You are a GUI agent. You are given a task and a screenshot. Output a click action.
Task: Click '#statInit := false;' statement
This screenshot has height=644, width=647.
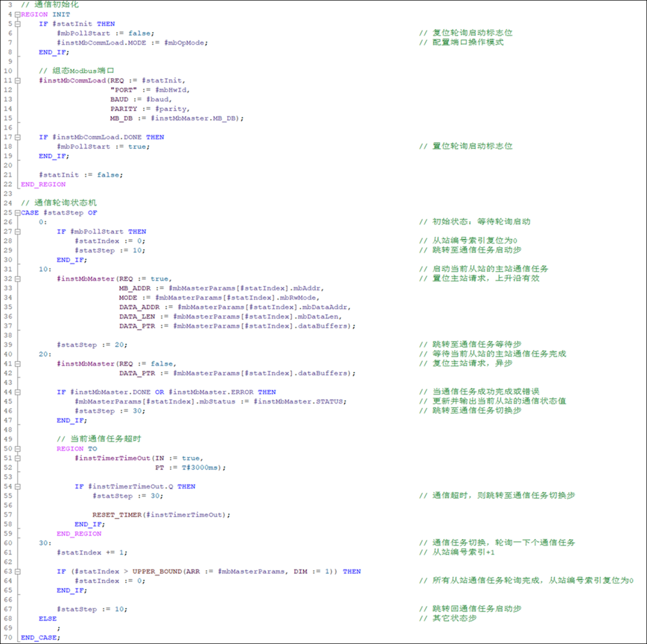(81, 175)
